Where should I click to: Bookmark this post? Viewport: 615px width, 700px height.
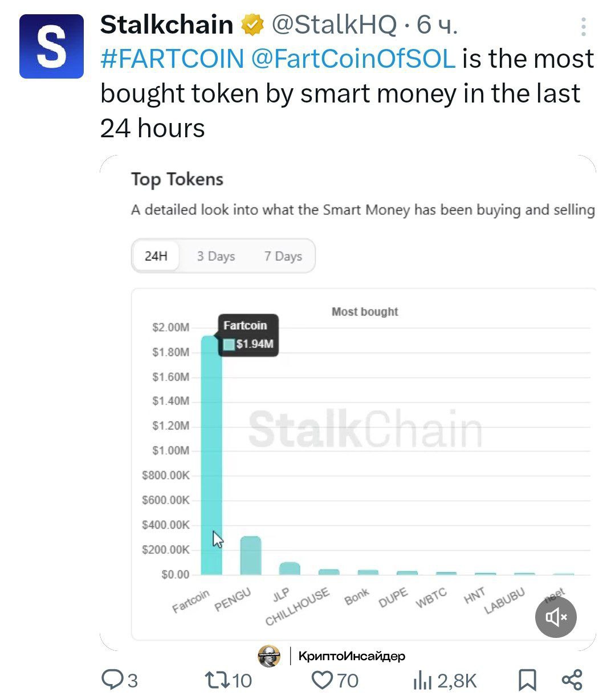pyautogui.click(x=527, y=680)
